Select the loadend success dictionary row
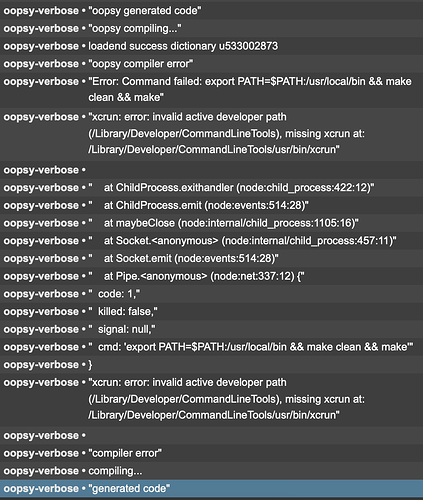 pos(211,46)
